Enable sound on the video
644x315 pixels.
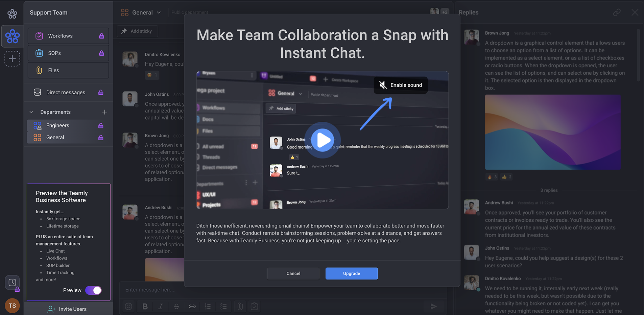pyautogui.click(x=401, y=85)
